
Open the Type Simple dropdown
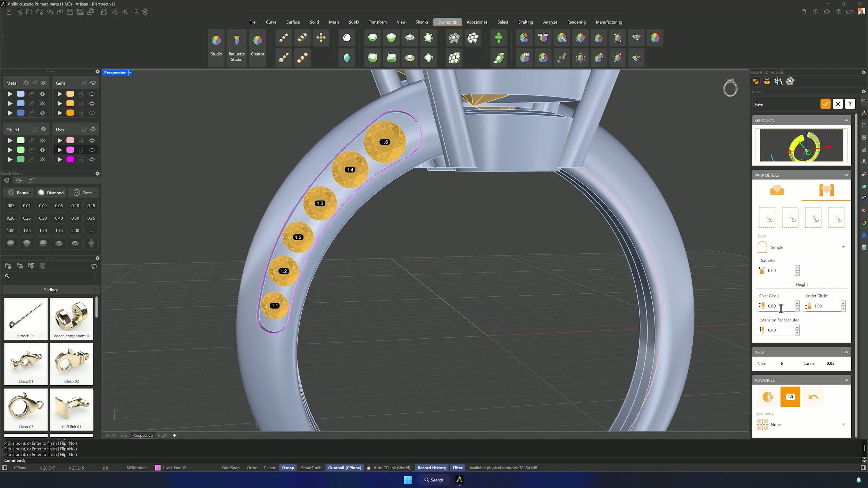[x=802, y=247]
